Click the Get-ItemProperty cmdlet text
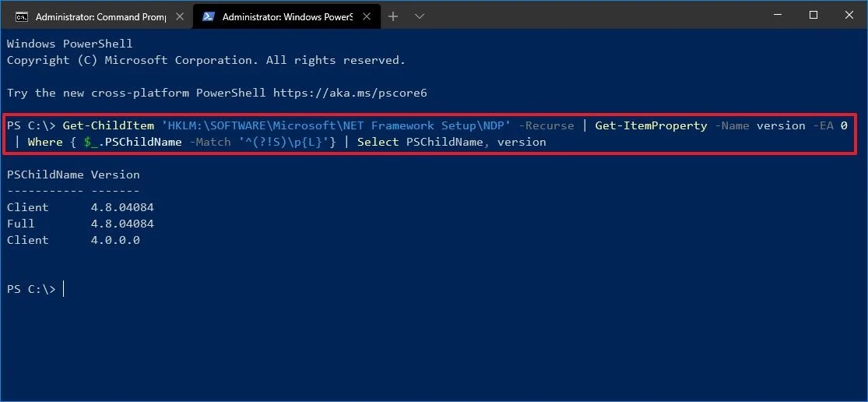The width and height of the screenshot is (868, 402). [651, 125]
